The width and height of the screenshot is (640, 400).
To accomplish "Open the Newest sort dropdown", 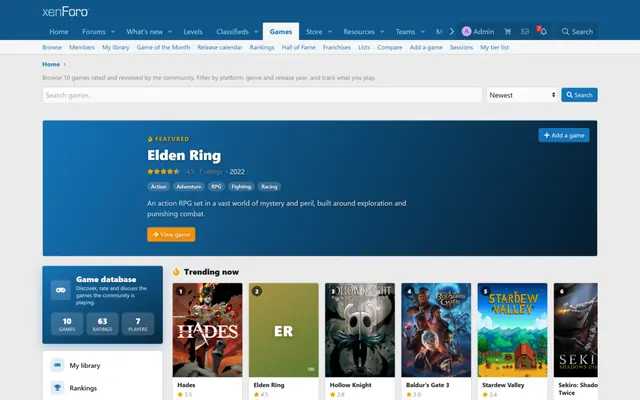I will [522, 95].
